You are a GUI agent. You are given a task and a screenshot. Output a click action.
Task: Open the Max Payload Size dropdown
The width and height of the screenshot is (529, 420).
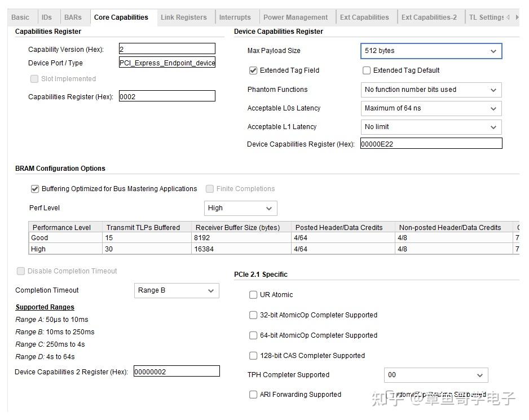431,51
